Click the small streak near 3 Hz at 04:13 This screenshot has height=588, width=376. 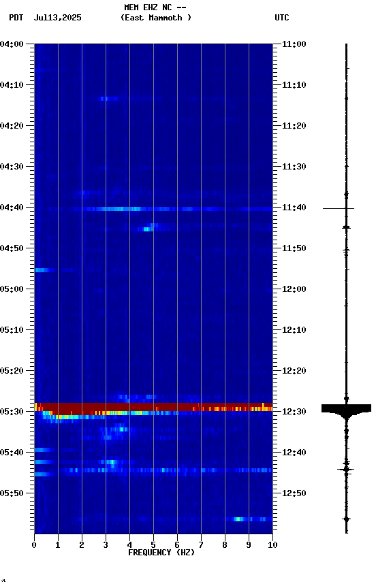109,99
